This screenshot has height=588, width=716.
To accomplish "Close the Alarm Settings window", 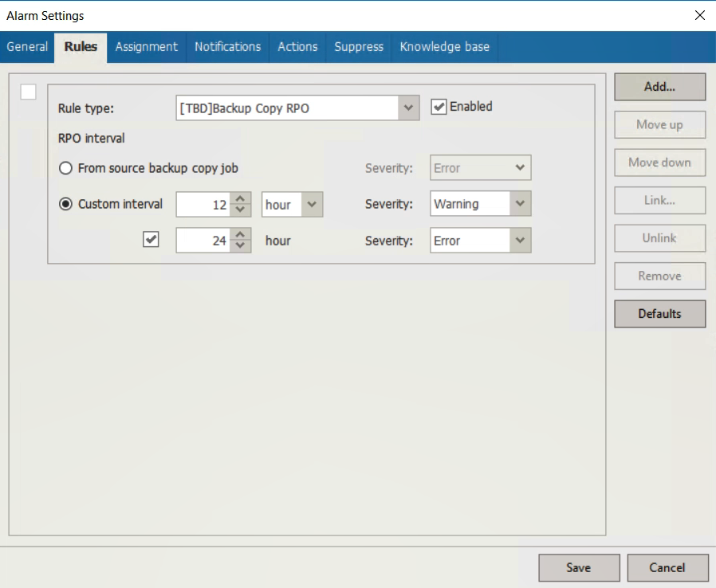I will (699, 15).
